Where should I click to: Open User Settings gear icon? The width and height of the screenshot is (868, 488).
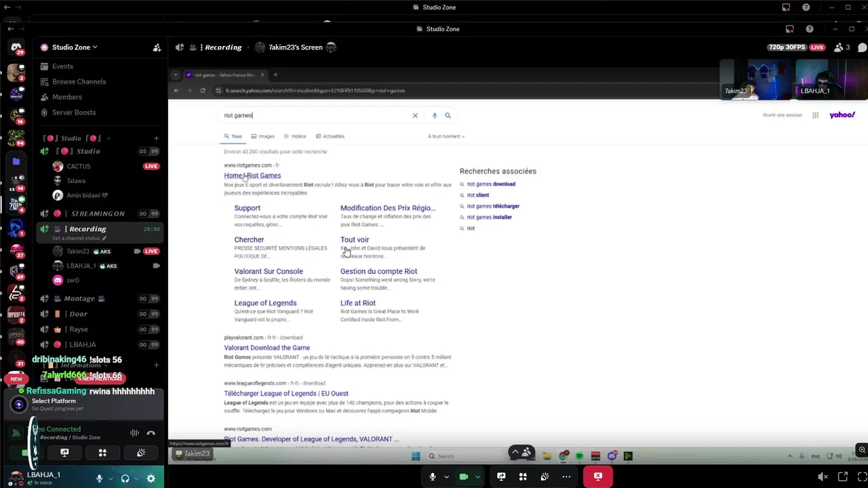click(x=151, y=479)
